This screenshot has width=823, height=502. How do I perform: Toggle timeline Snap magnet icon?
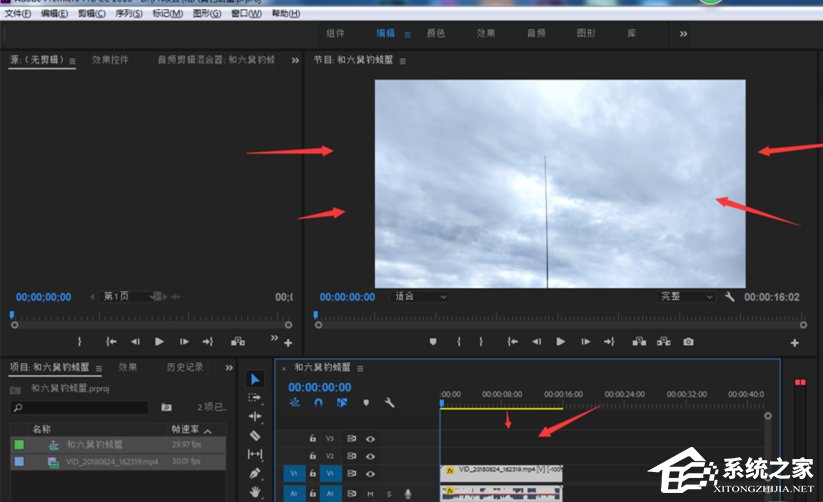318,403
